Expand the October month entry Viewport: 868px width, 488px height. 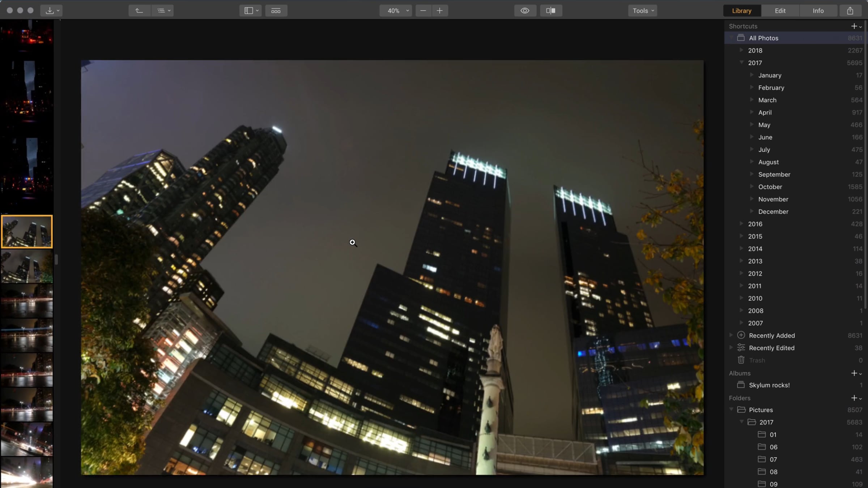click(x=752, y=187)
